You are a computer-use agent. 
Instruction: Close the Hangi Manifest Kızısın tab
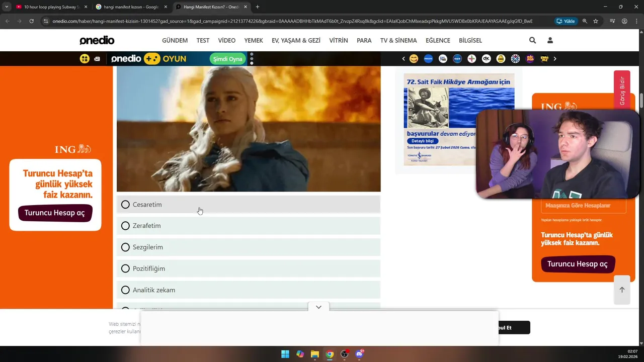[x=246, y=7]
